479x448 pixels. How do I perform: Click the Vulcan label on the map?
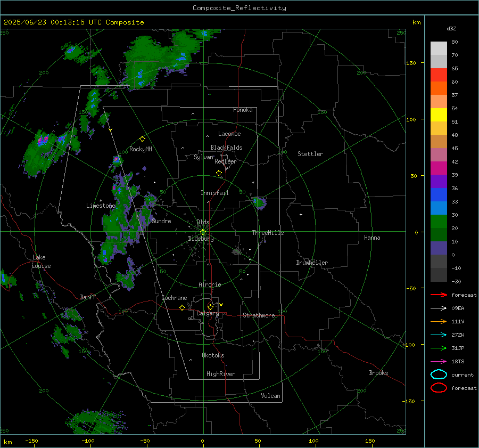coord(271,396)
